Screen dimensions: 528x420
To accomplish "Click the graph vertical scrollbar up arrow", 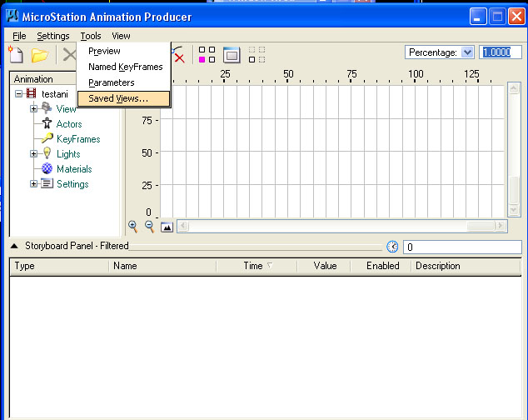I will (514, 88).
